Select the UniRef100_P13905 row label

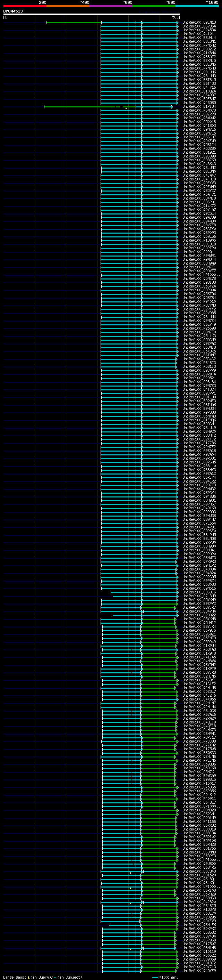(199, 241)
